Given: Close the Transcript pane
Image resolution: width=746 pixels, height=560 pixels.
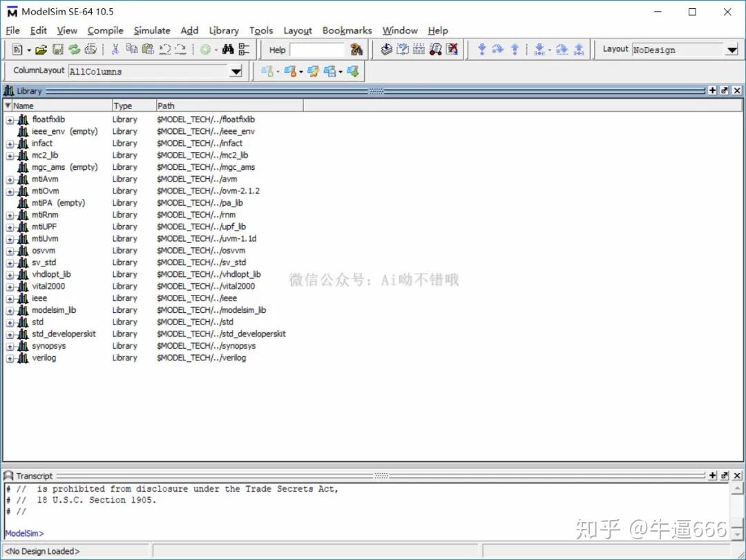Looking at the screenshot, I should 737,475.
